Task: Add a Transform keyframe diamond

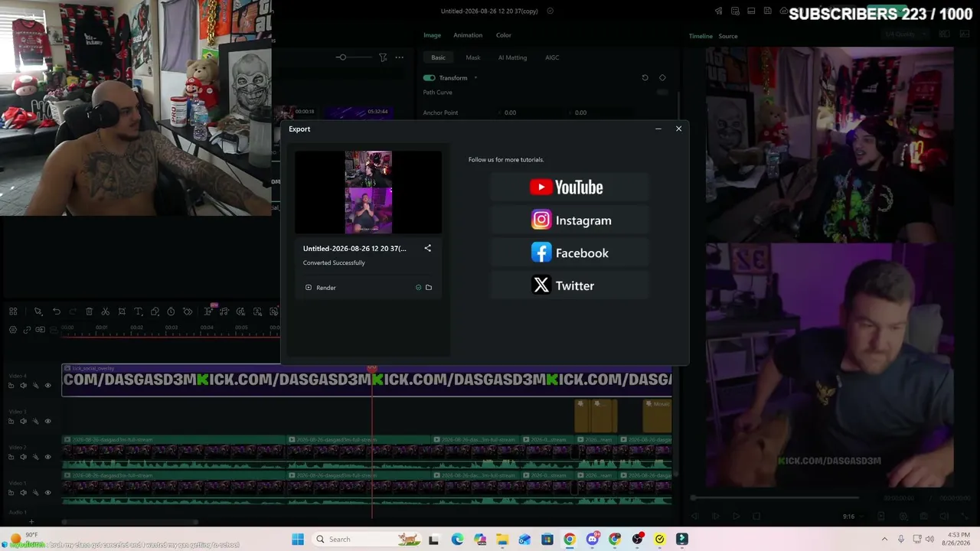Action: coord(662,77)
